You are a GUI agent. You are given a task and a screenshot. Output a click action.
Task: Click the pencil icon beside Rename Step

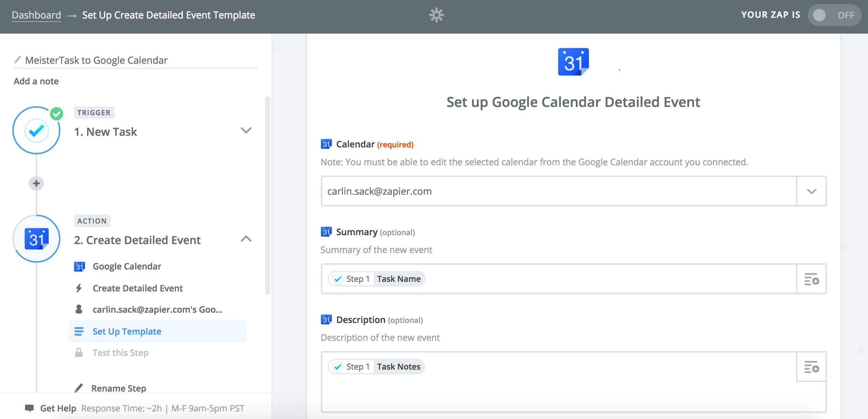(79, 388)
